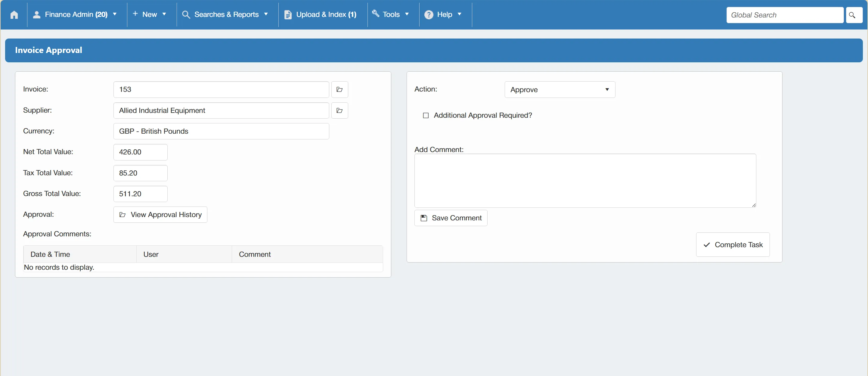This screenshot has width=868, height=376.
Task: Click View Approval History button
Action: click(x=160, y=215)
